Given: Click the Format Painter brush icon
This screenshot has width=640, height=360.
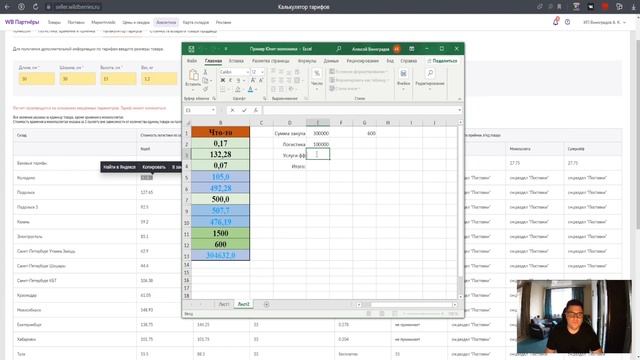Looking at the screenshot, I should pyautogui.click(x=205, y=89).
